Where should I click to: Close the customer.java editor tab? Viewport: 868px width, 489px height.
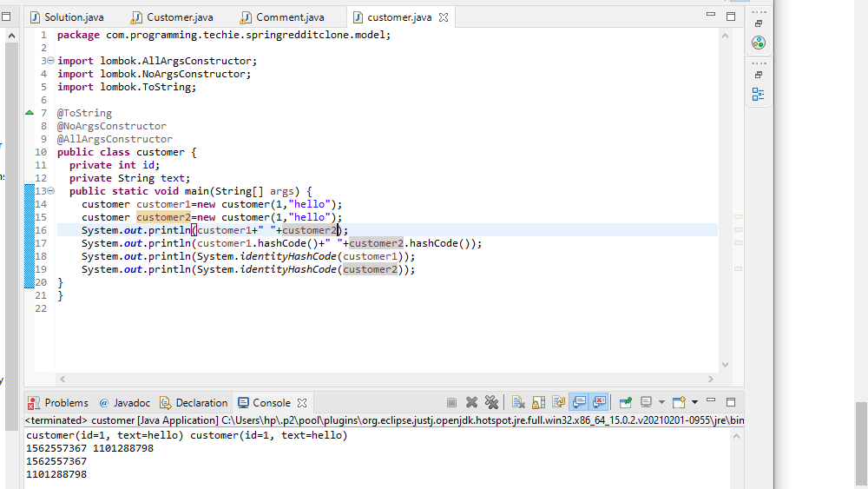coord(444,17)
